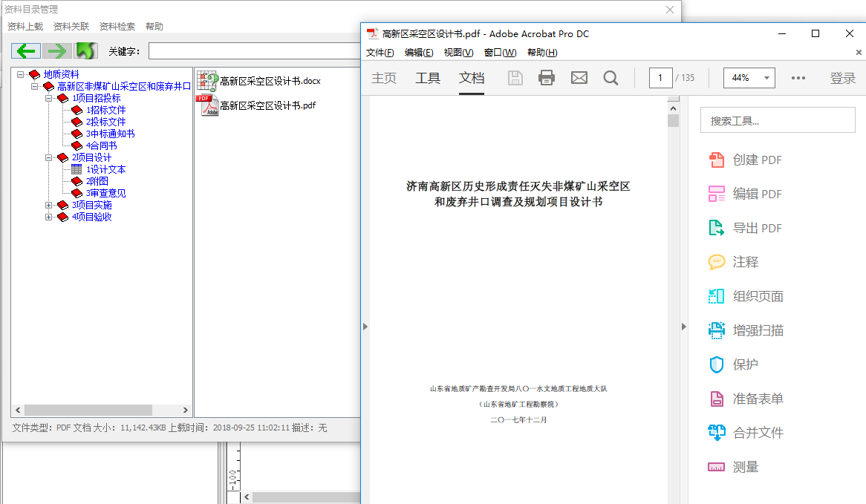
Task: Open search via the magnifier icon
Action: [x=611, y=77]
